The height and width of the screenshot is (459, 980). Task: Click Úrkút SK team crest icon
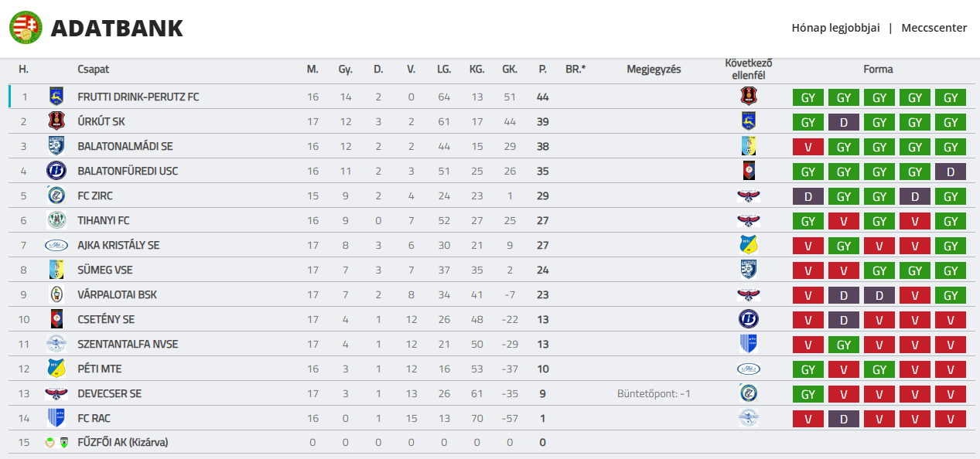click(x=56, y=121)
